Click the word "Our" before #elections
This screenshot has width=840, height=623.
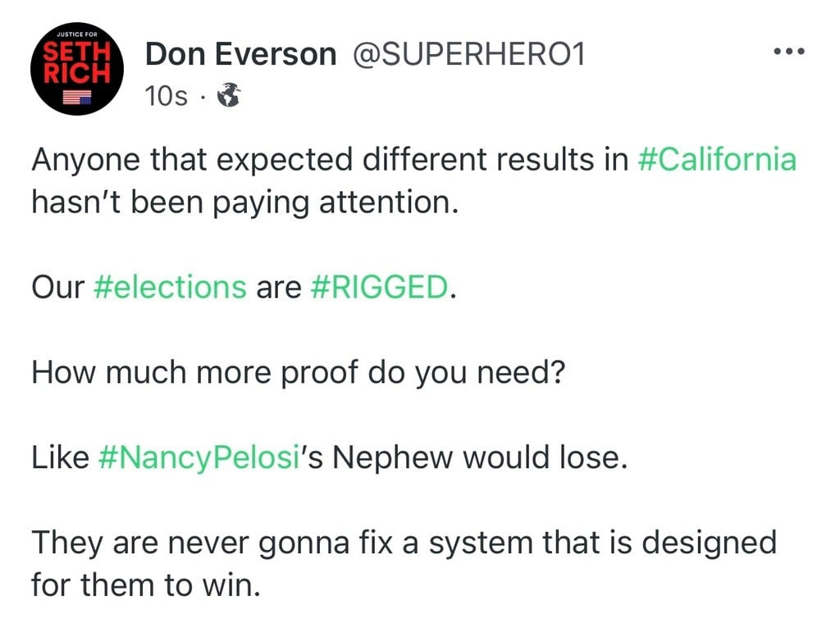(57, 287)
